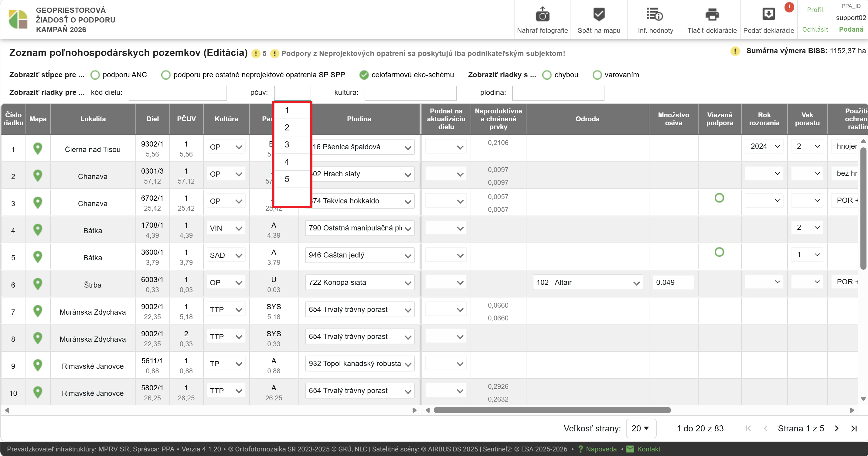868x456 pixels.
Task: Click the kód dielu filter input field
Action: 178,93
